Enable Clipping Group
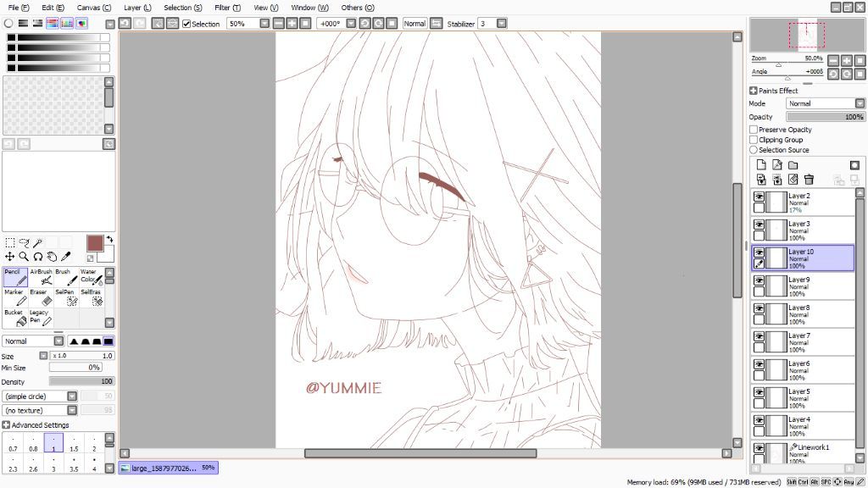The width and height of the screenshot is (868, 488). (754, 140)
